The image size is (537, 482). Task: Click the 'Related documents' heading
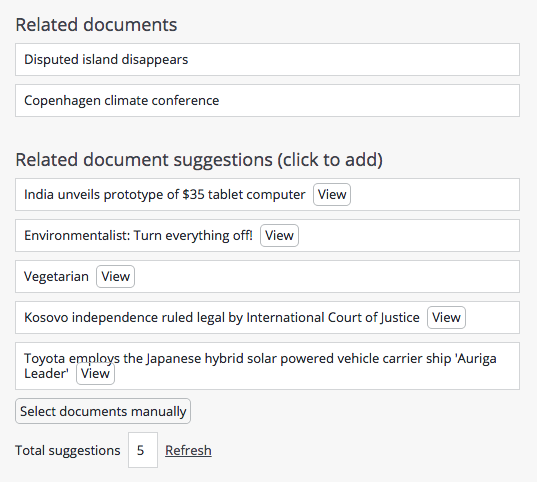(96, 25)
